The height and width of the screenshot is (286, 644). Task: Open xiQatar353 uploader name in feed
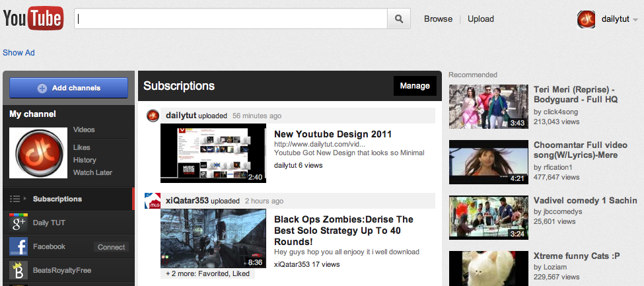click(188, 201)
